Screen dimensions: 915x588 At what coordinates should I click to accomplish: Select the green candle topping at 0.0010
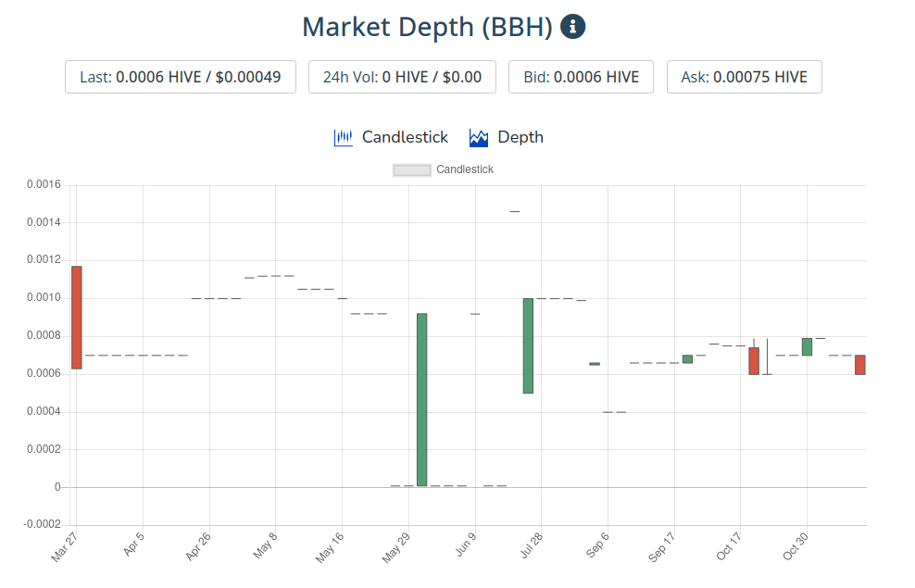[x=528, y=346]
